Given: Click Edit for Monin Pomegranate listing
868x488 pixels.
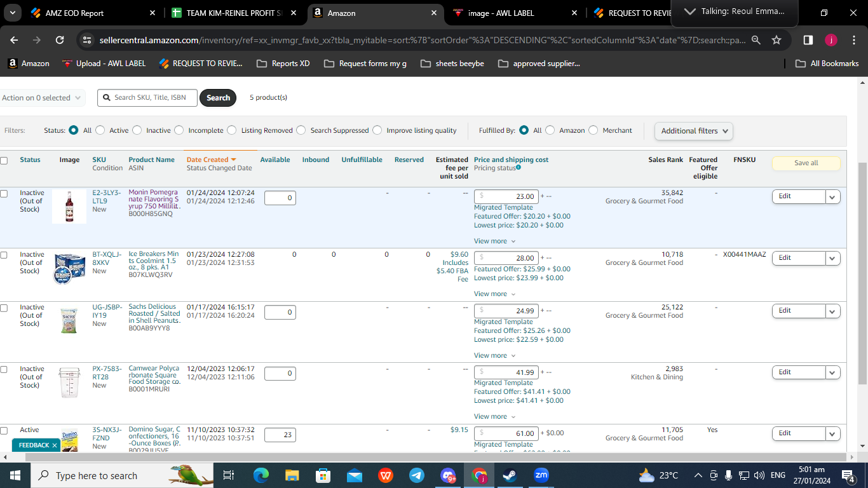Looking at the screenshot, I should click(x=799, y=196).
